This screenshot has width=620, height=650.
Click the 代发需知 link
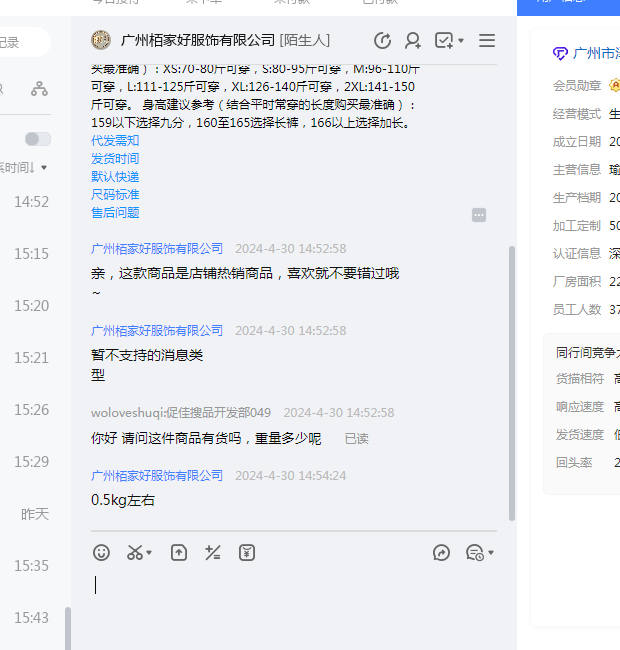115,141
